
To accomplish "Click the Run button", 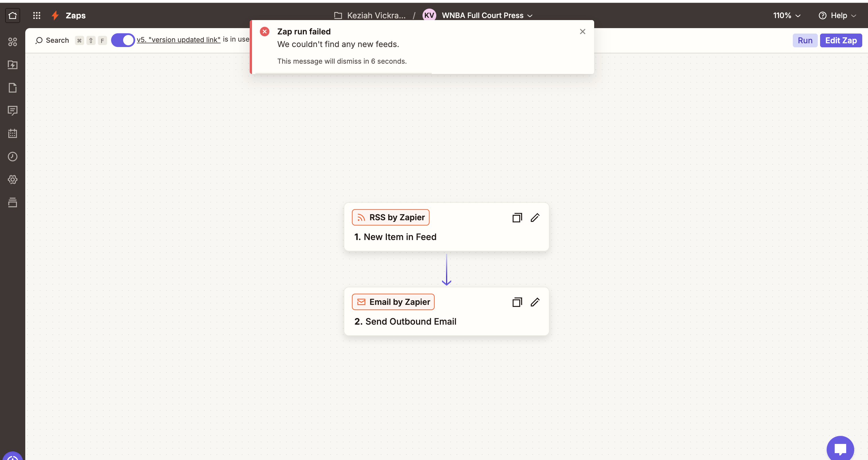I will (x=805, y=40).
